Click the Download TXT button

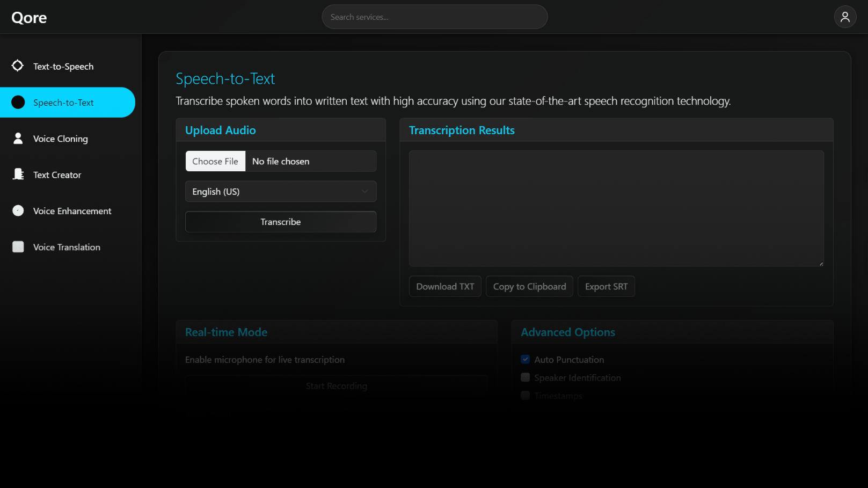445,287
